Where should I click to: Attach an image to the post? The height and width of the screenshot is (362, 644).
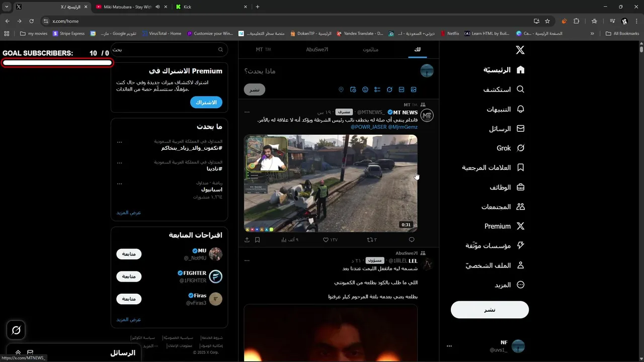414,89
